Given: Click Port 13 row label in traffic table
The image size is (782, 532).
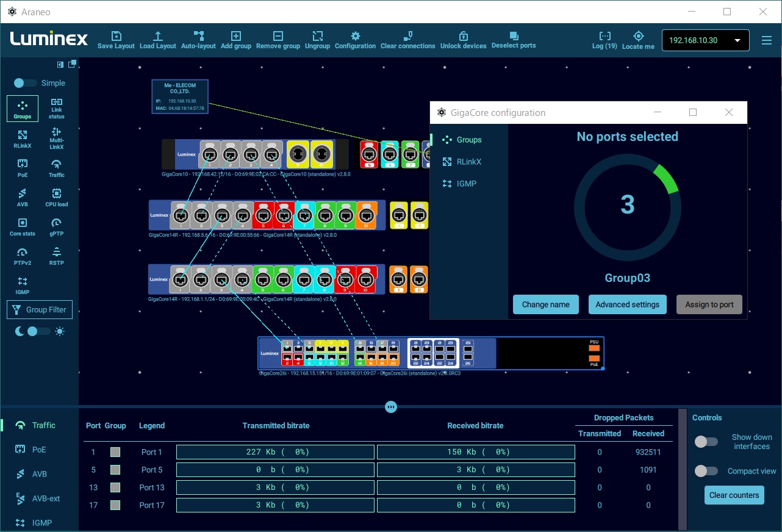Looking at the screenshot, I should (x=152, y=487).
